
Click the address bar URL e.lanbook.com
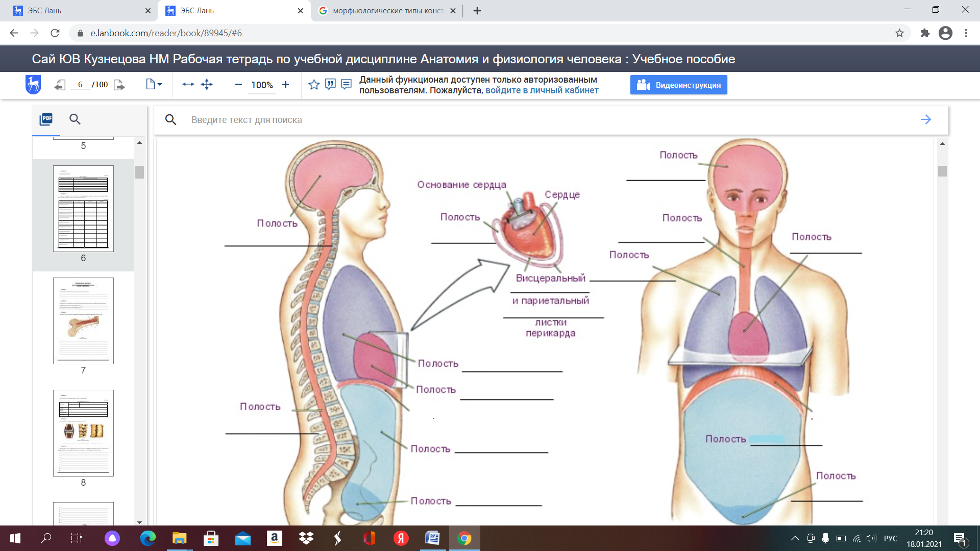[166, 33]
